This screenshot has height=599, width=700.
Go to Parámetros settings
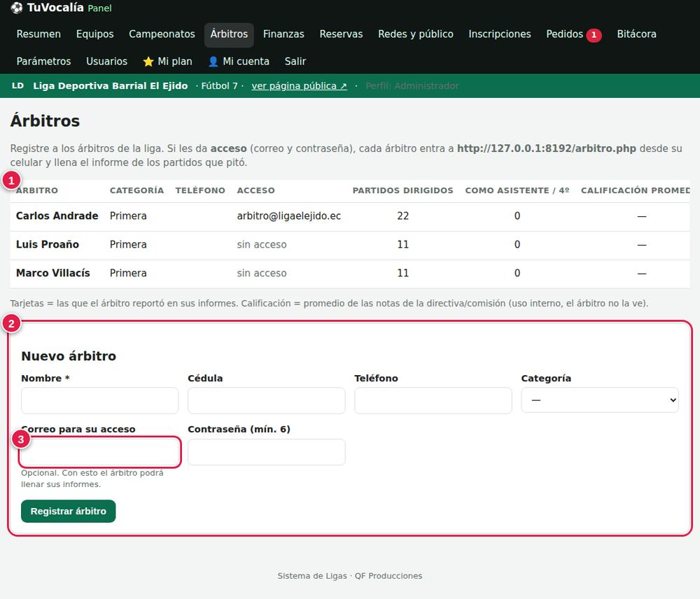(43, 62)
